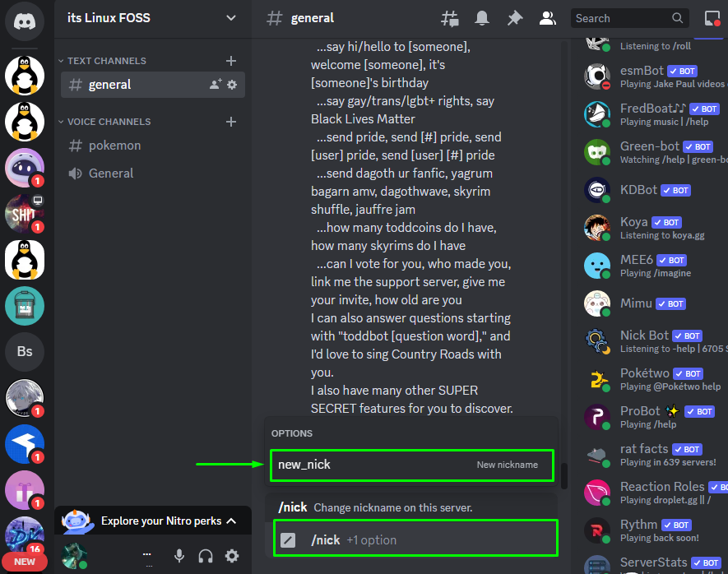Select the new_nick option
This screenshot has width=728, height=574.
point(412,465)
